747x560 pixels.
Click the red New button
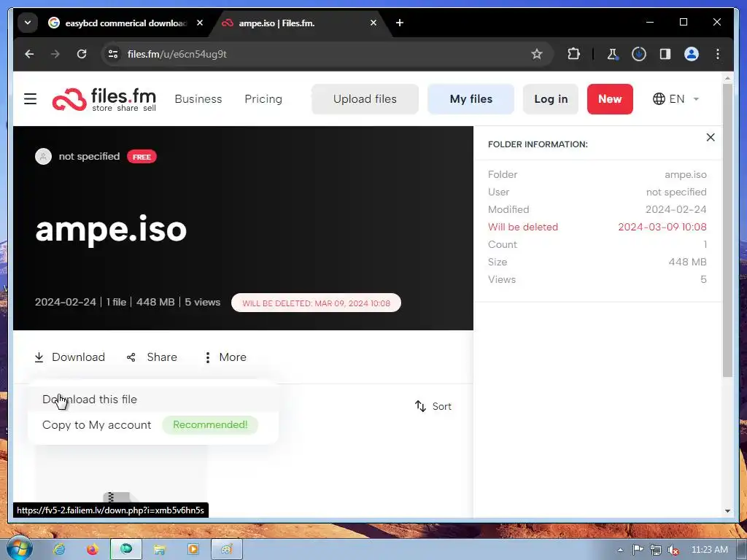coord(610,99)
